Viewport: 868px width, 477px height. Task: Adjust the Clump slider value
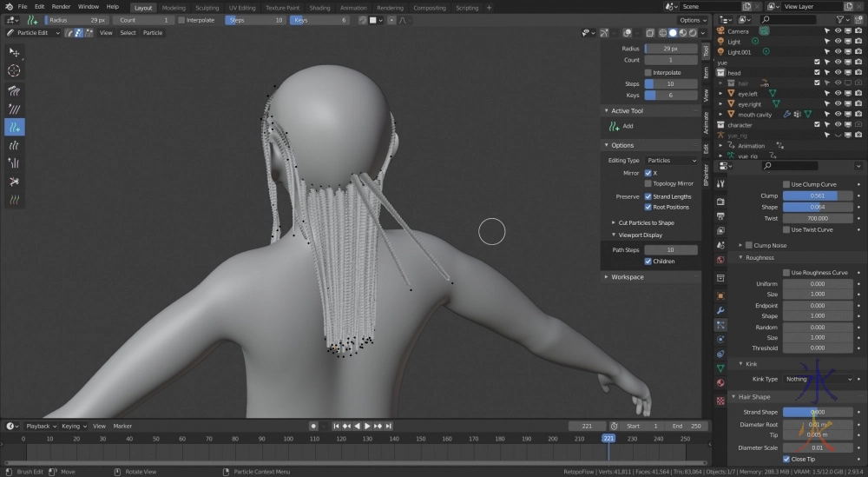818,196
